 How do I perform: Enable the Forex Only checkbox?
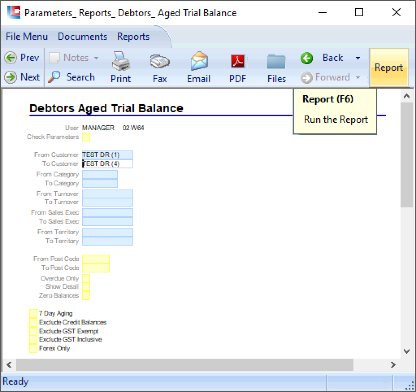pyautogui.click(x=33, y=348)
